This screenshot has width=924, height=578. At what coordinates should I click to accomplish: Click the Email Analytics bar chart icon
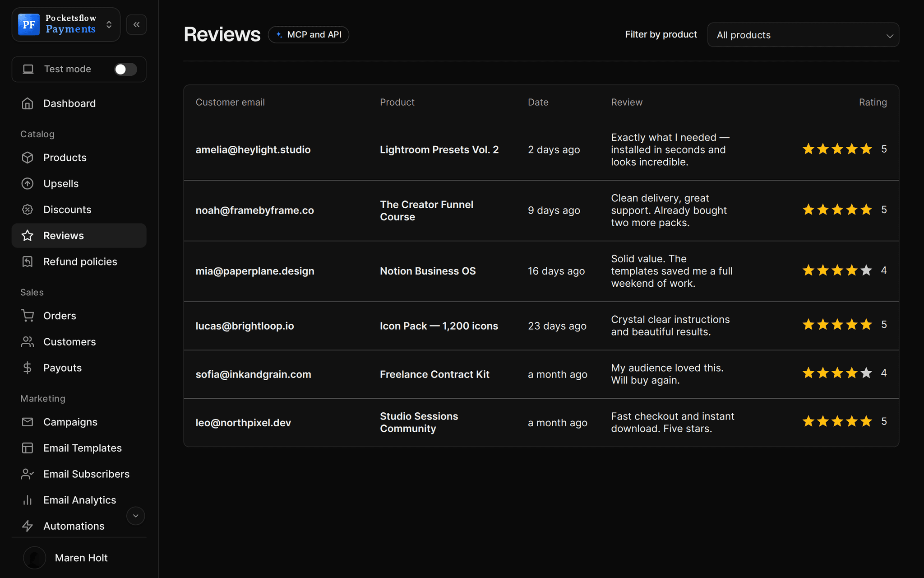point(28,500)
